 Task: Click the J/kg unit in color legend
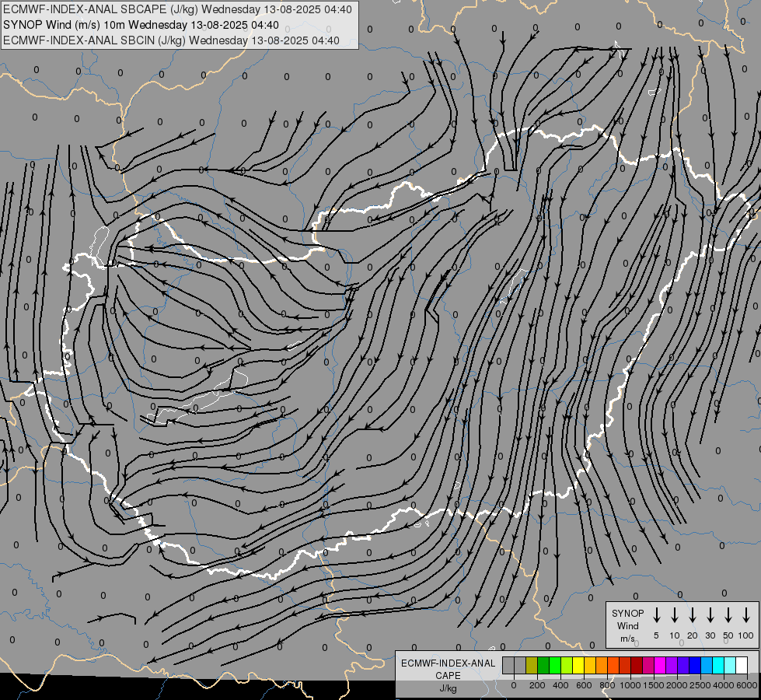click(448, 688)
